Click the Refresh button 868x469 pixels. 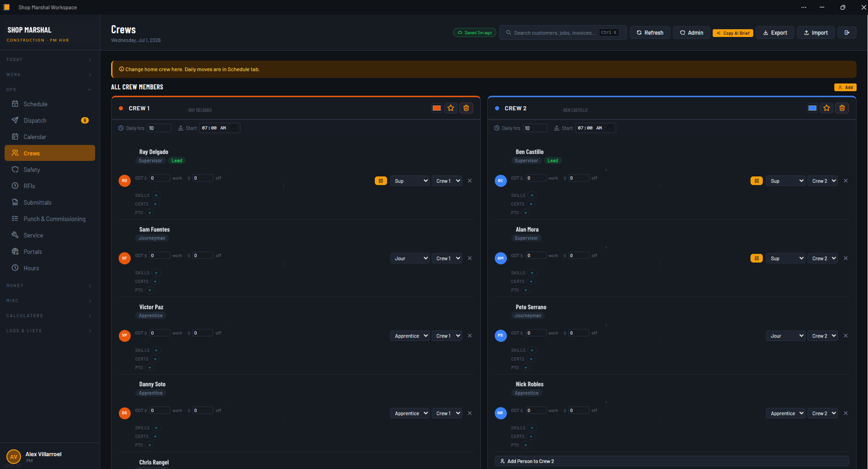pos(650,33)
